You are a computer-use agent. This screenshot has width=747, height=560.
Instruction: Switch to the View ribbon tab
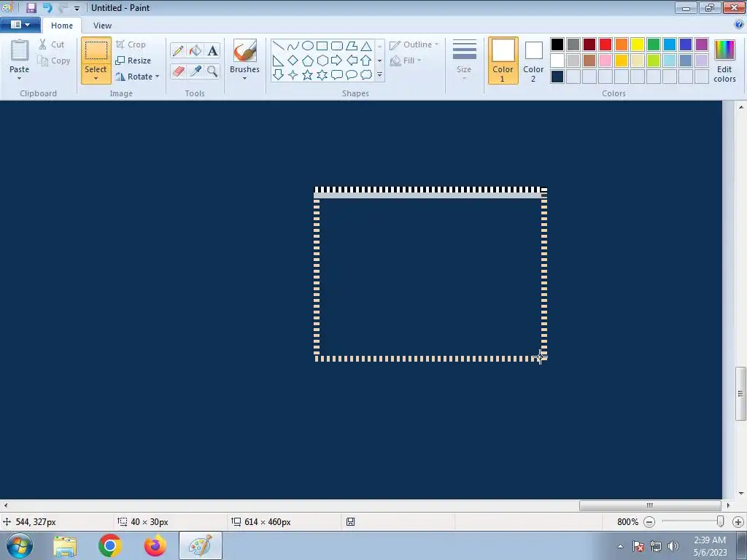102,26
